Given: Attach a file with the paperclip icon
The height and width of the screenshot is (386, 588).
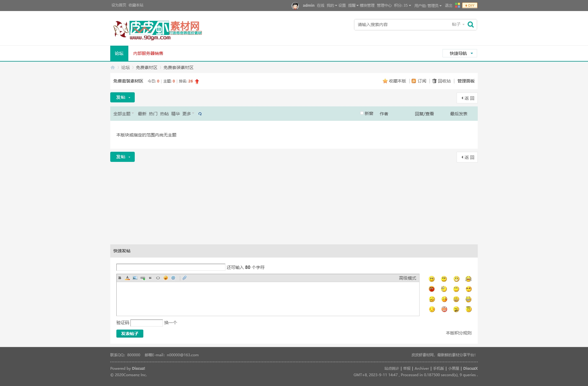Looking at the screenshot, I should (x=184, y=278).
